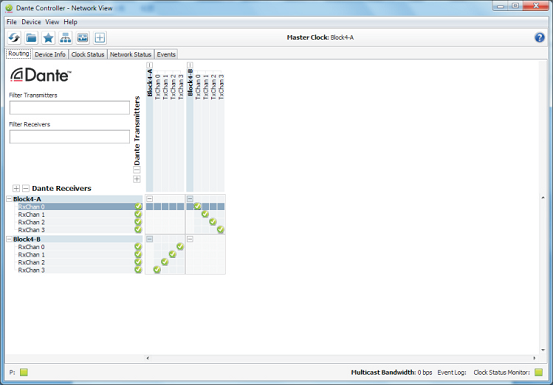Toggle subscription Block4-A RxChan 1 from Block4-B TxChan 1
Image resolution: width=554 pixels, height=386 pixels.
click(205, 214)
